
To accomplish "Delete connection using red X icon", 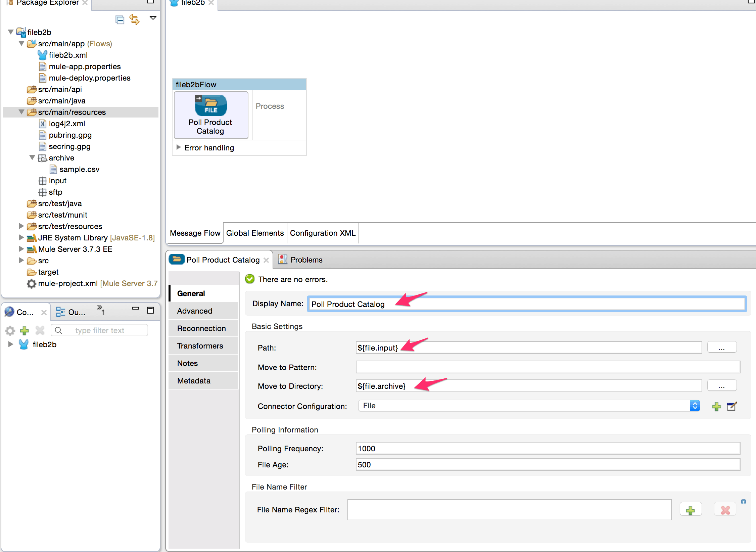I will click(40, 330).
